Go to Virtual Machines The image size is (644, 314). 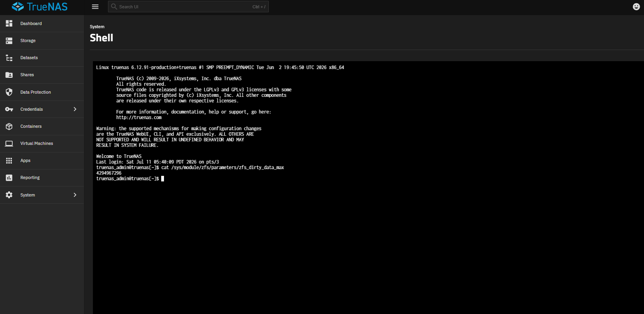pos(42,143)
